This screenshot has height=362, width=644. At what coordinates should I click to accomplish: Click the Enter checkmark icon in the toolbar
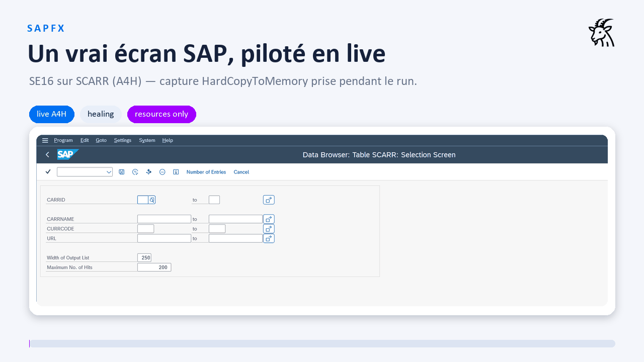48,172
